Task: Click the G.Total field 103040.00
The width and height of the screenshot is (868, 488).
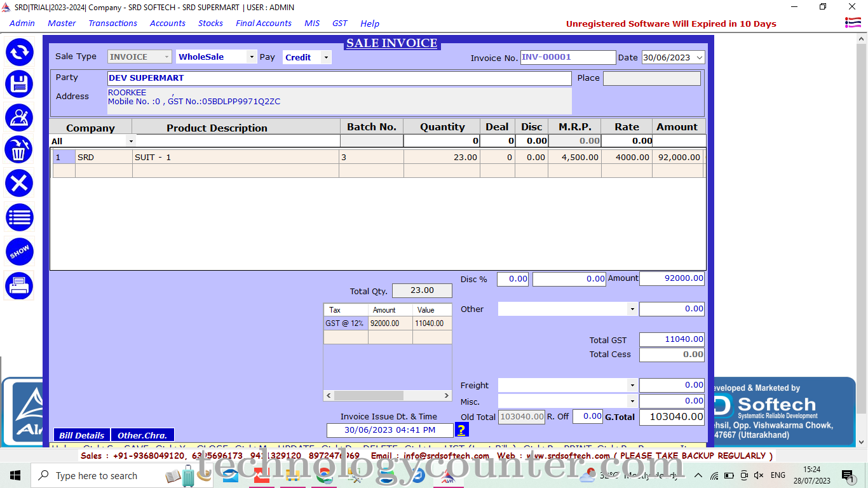Action: (x=672, y=417)
